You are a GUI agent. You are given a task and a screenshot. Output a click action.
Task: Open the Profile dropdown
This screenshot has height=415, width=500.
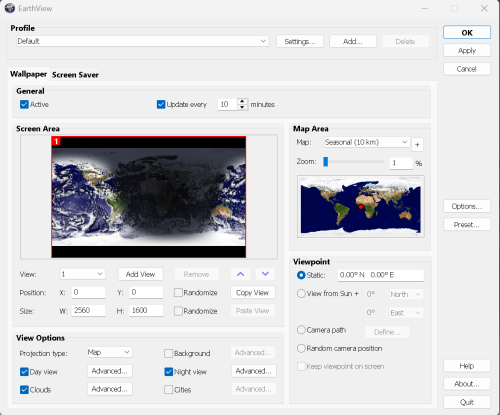[x=143, y=41]
